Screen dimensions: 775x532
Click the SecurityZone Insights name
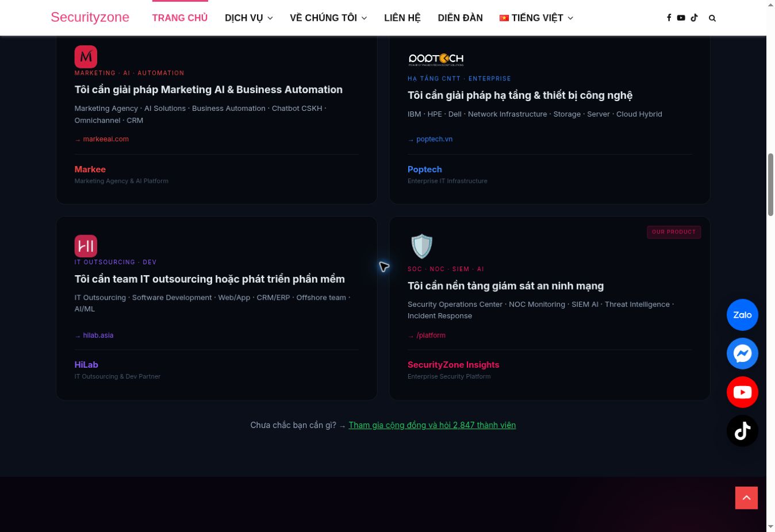click(454, 365)
